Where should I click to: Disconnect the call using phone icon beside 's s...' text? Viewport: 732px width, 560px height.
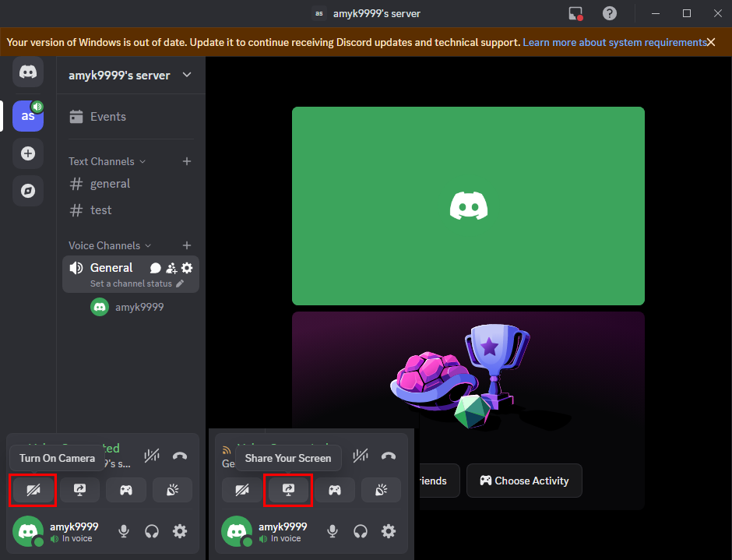coord(180,456)
